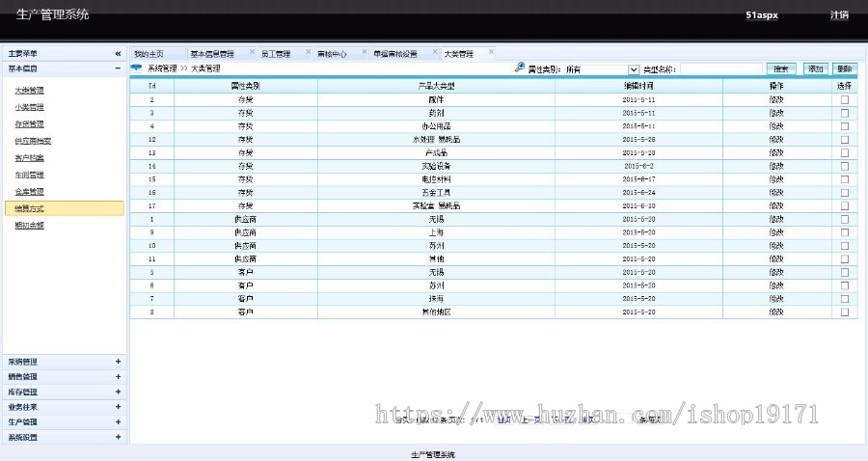Click the 51aspx user link

tap(762, 15)
